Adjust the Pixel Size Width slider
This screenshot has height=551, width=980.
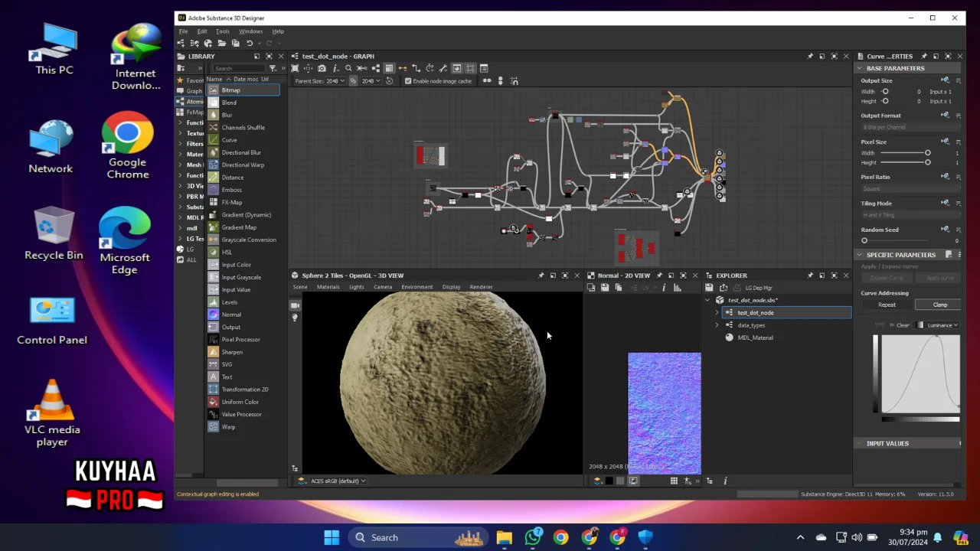[904, 153]
